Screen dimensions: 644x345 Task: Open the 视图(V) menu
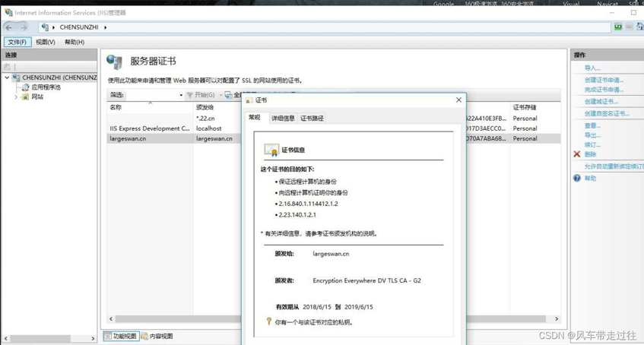coord(46,43)
